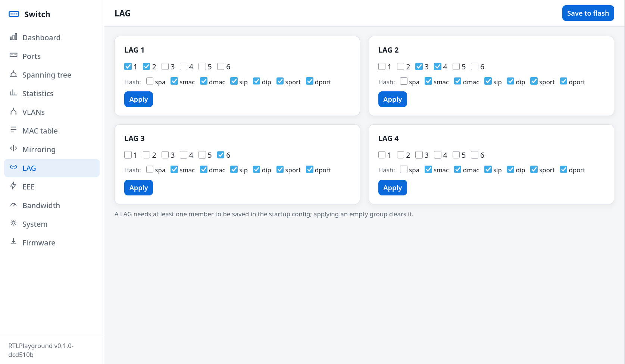Apply the LAG 2 settings

coord(393,99)
